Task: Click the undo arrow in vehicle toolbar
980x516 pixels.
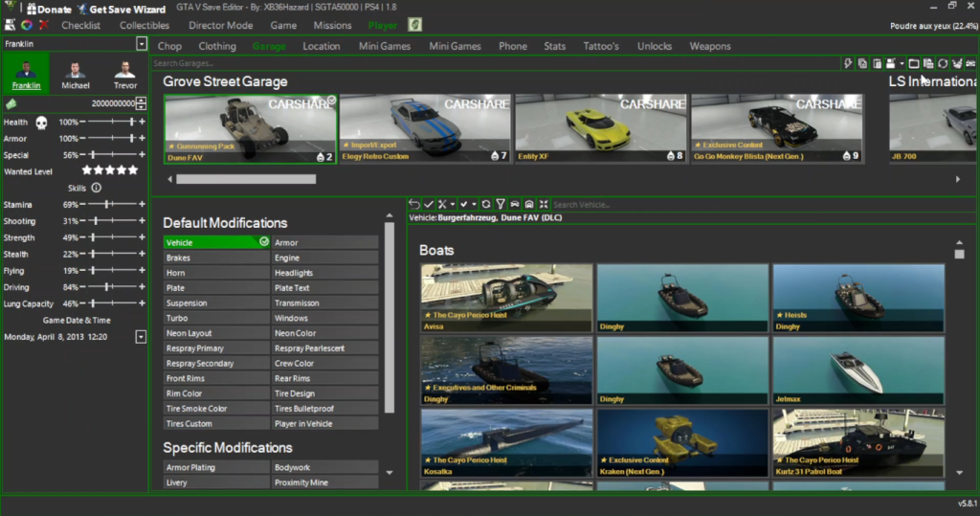Action: click(x=413, y=204)
